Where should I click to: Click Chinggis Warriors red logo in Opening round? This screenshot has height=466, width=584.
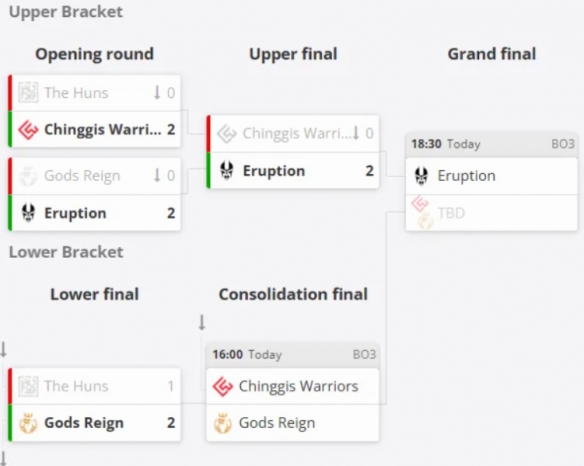click(28, 130)
